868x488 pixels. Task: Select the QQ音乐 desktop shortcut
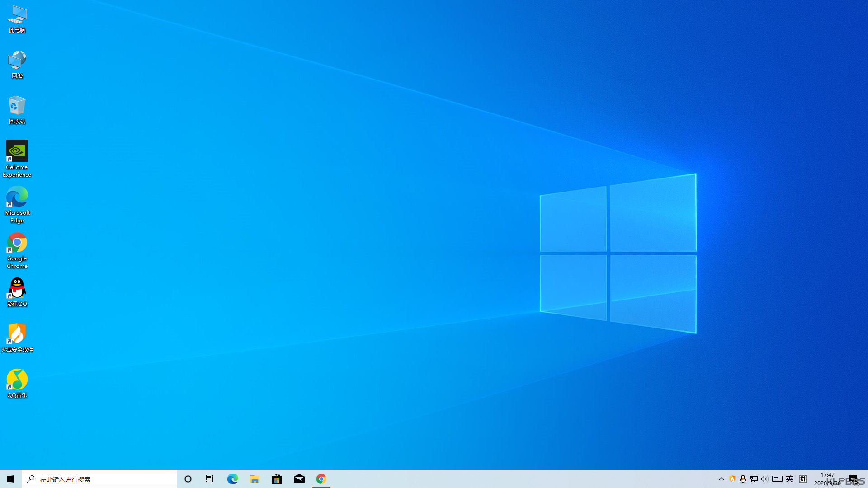tap(17, 384)
